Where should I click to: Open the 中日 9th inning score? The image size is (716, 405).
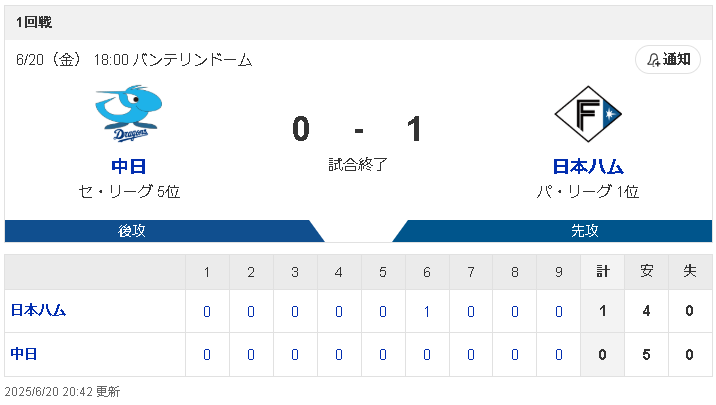[x=558, y=355]
